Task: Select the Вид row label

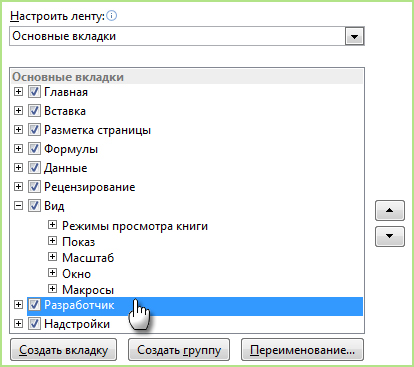Action: tap(54, 206)
